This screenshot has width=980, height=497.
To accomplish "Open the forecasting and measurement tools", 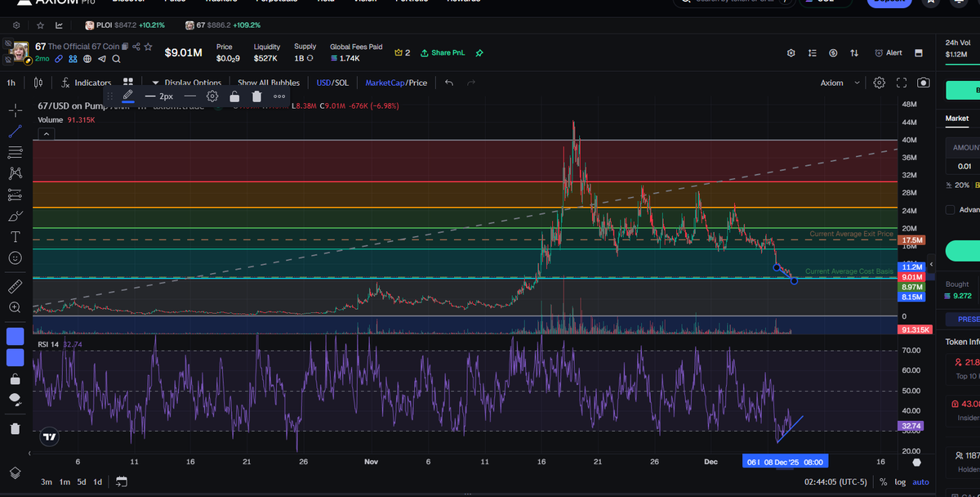I will pos(15,195).
